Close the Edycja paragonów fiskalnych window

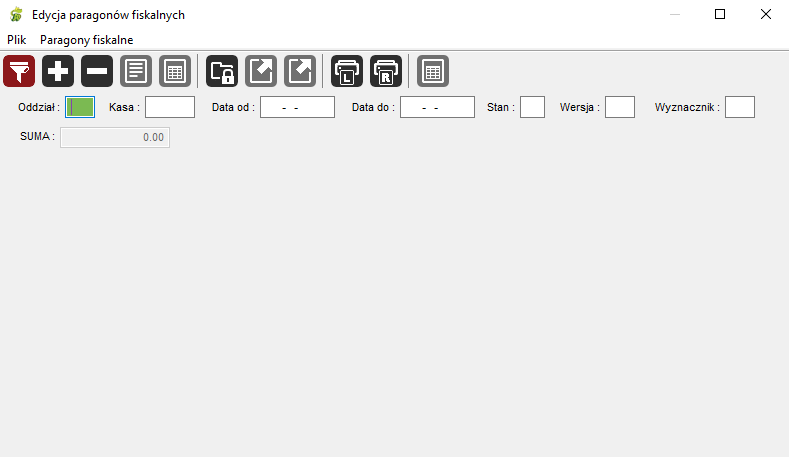tap(766, 14)
